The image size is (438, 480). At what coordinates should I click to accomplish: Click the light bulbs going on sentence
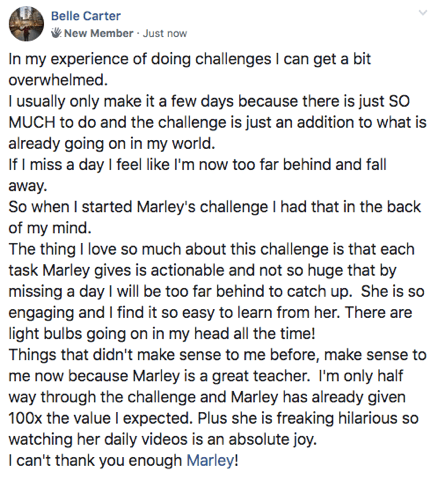pyautogui.click(x=162, y=333)
